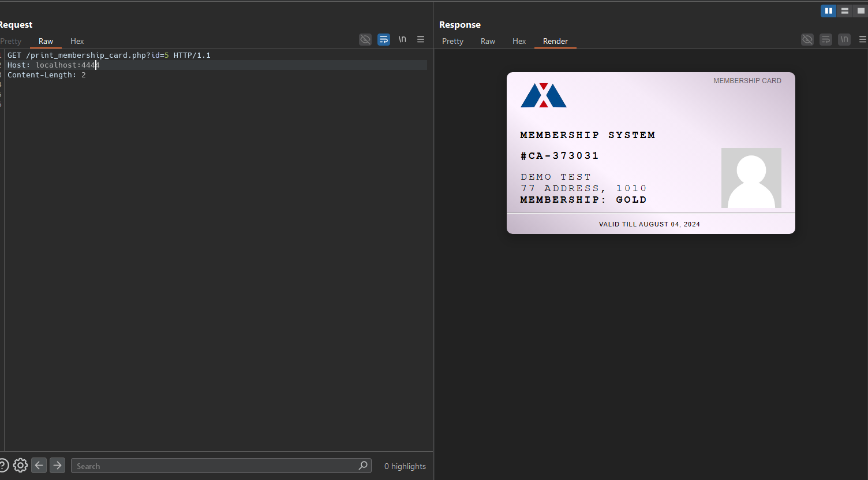Toggle line wrap icon in Response panel

pyautogui.click(x=826, y=39)
